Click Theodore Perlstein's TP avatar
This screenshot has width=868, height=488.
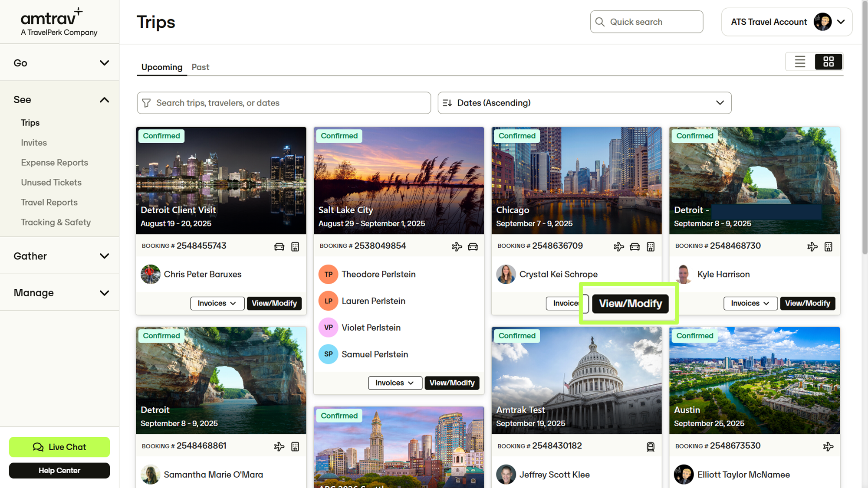[328, 274]
